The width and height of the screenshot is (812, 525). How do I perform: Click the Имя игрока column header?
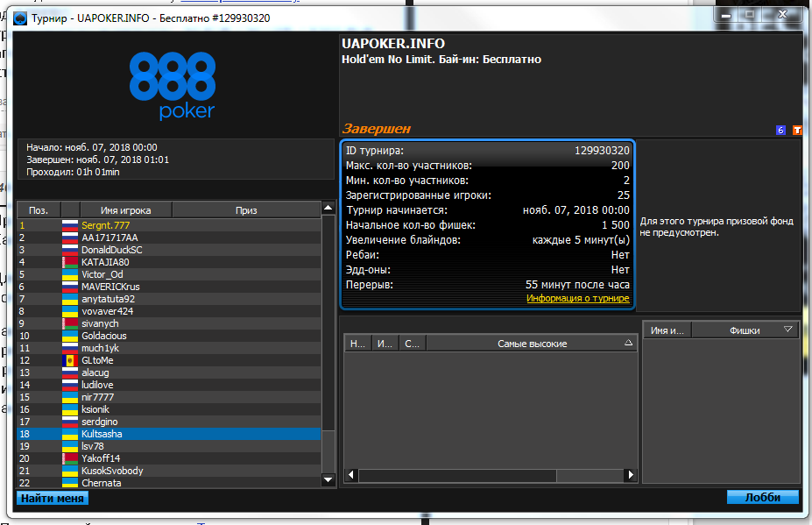126,209
